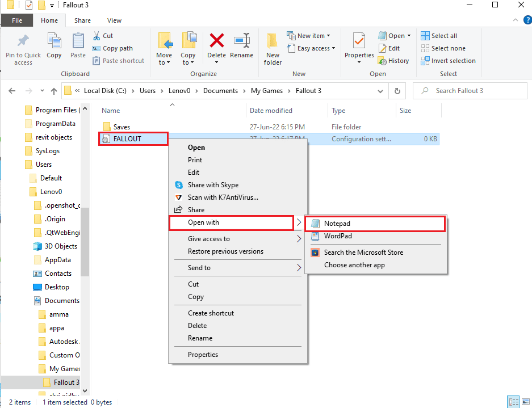Click Local Disk (C:) breadcrumb
This screenshot has height=408, width=532.
pyautogui.click(x=105, y=91)
